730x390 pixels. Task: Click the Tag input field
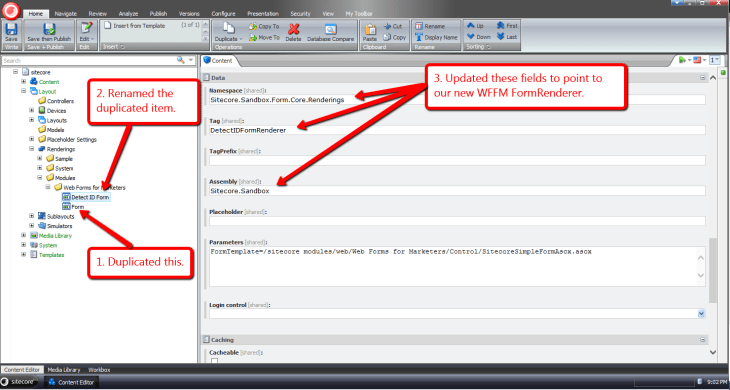click(457, 130)
